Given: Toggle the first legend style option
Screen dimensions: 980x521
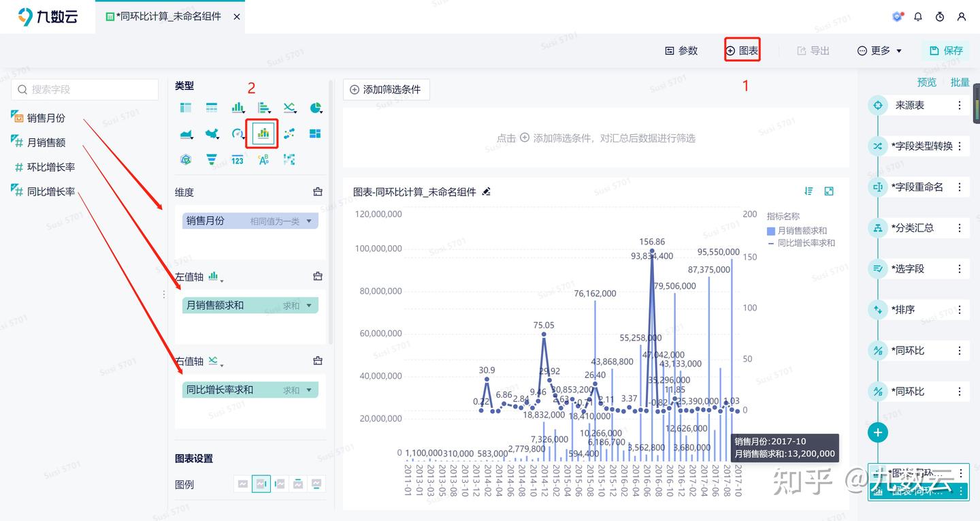Looking at the screenshot, I should (x=244, y=484).
